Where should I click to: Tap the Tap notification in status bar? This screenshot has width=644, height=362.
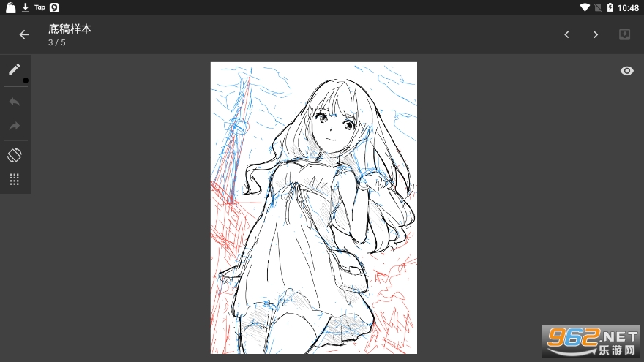(x=40, y=7)
